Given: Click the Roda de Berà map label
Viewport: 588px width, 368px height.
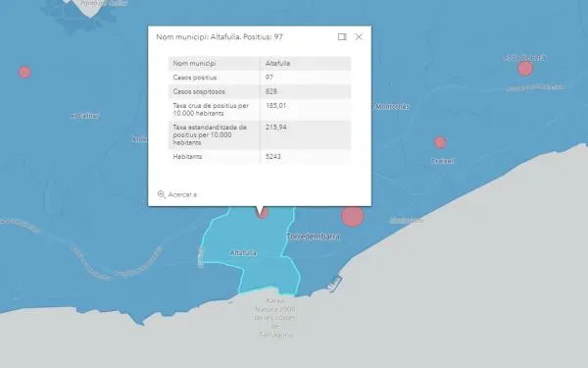Looking at the screenshot, I should pos(524,58).
